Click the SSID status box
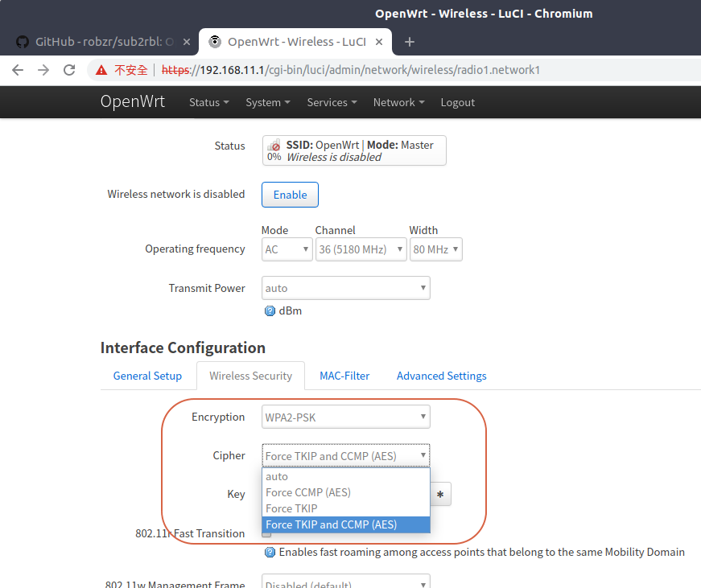701x588 pixels. 354,150
